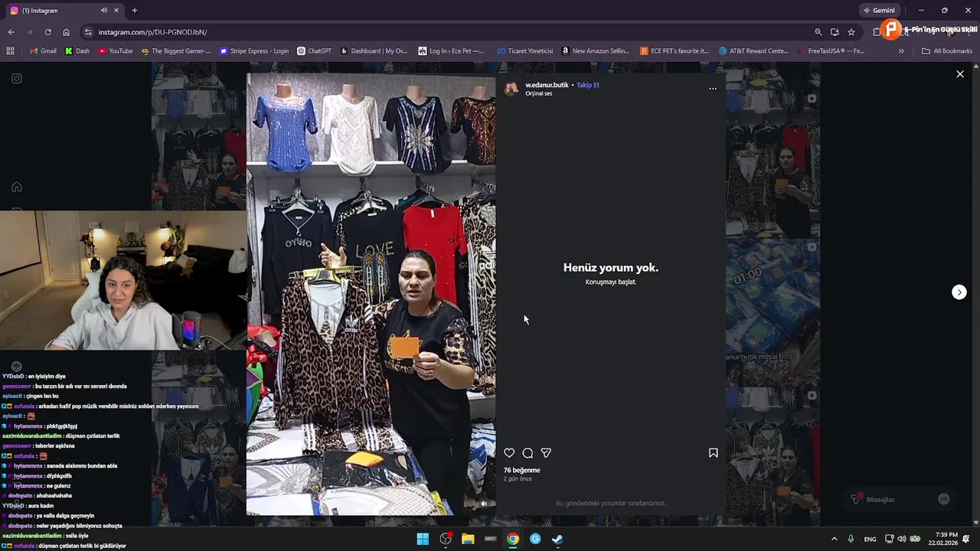Follow the account via Takip Et
980x551 pixels.
point(588,85)
